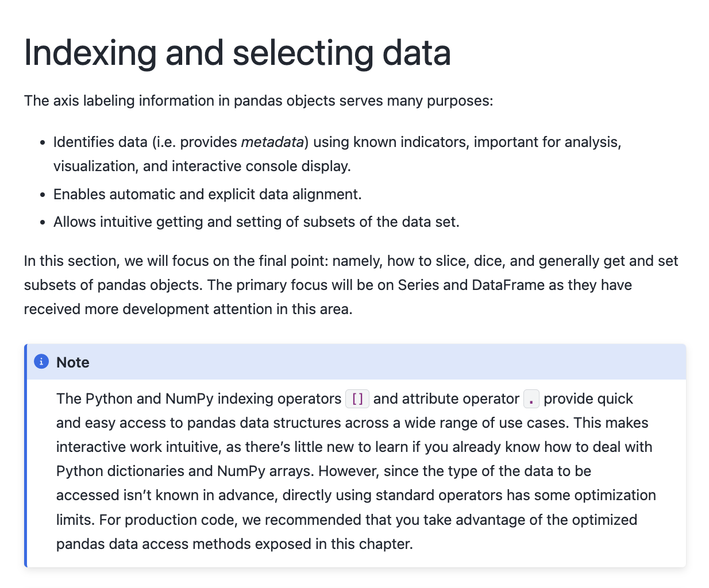
Task: Click the dot attribute operator code badge
Action: (x=531, y=399)
